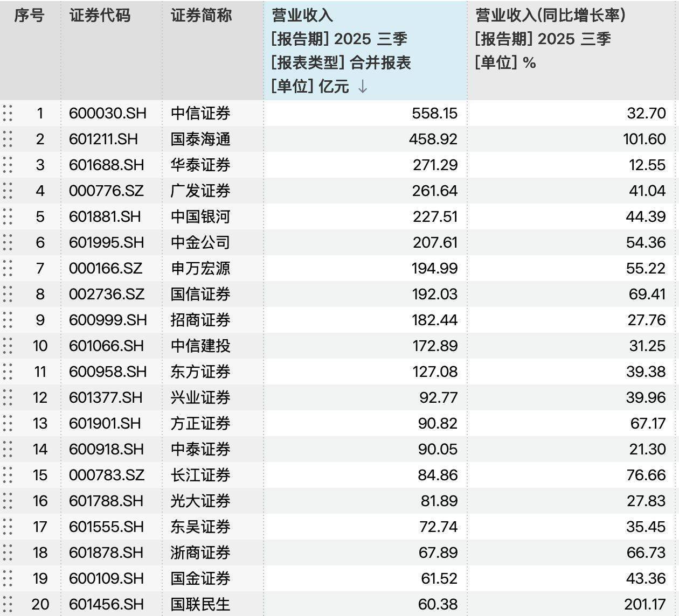Image resolution: width=679 pixels, height=616 pixels.
Task: Click the drag handle beside 国联民生 row
Action: [x=8, y=605]
